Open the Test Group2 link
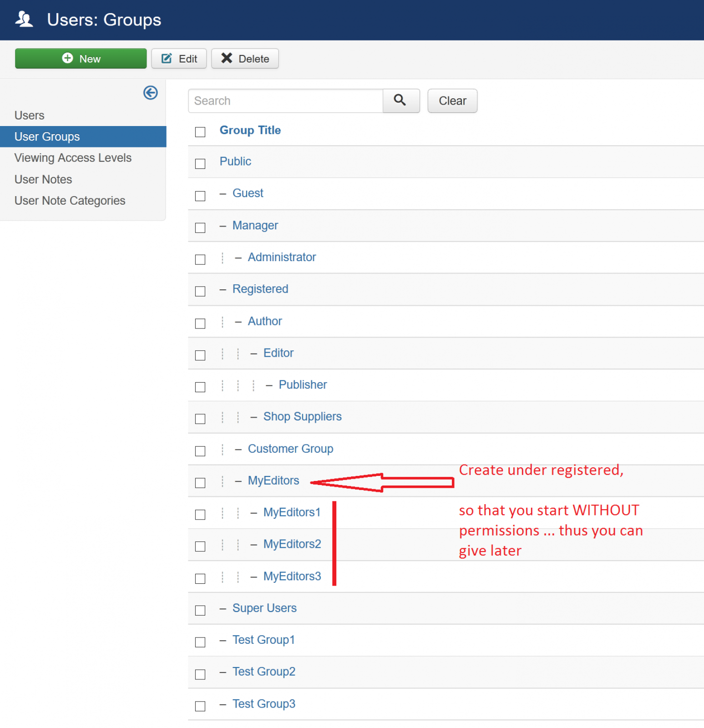This screenshot has height=728, width=704. coord(264,672)
